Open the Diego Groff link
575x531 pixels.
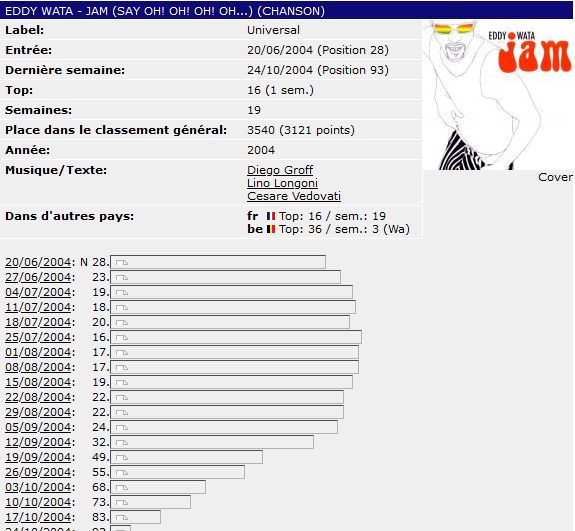coord(280,170)
